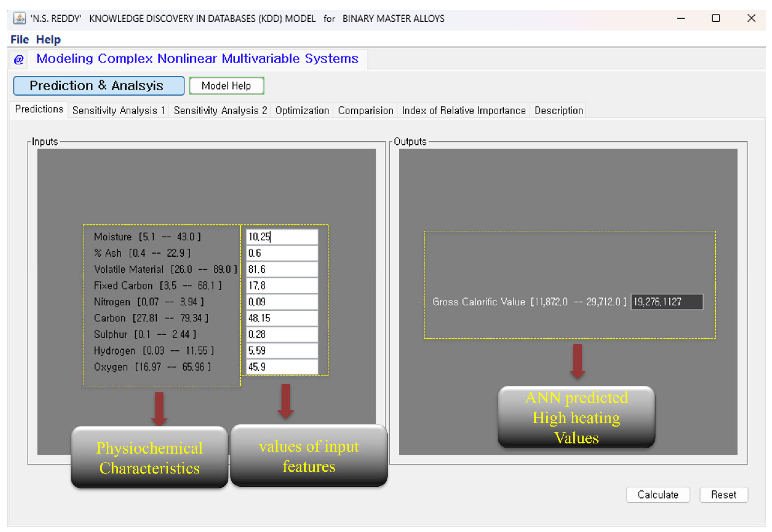Open the Help menu
Viewport: 772px width, 532px height.
point(48,39)
